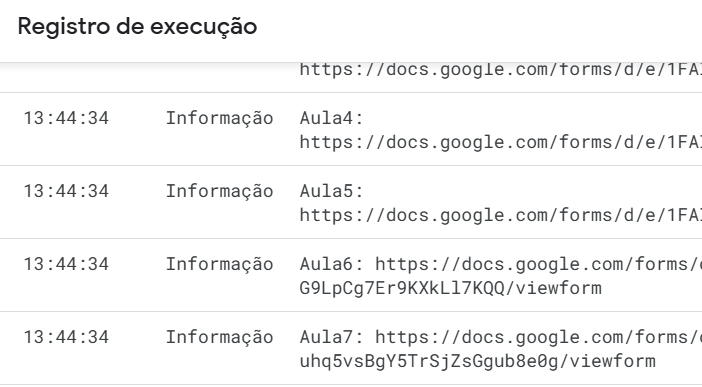
Task: Open the docs.google.com URL under Aula4
Action: coord(501,142)
